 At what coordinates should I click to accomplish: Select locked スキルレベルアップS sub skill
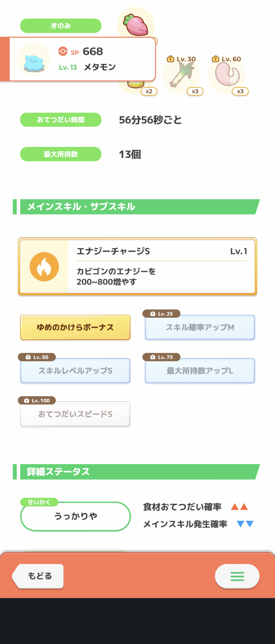(75, 371)
